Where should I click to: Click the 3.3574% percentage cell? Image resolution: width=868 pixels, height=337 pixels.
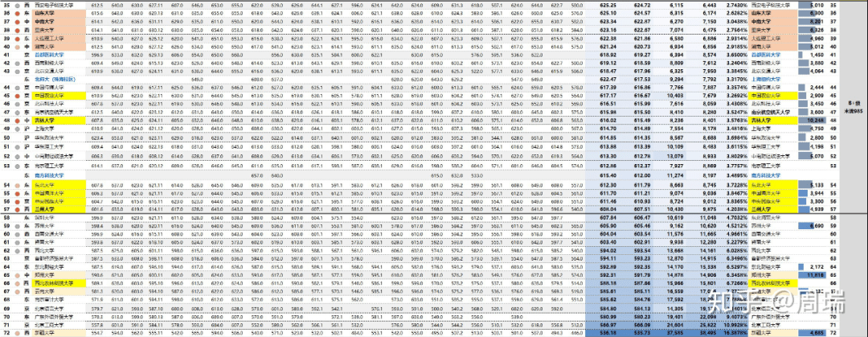[734, 88]
